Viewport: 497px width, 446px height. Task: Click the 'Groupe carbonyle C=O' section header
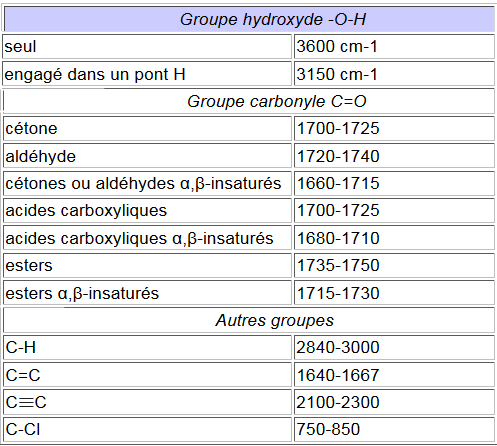[x=249, y=101]
